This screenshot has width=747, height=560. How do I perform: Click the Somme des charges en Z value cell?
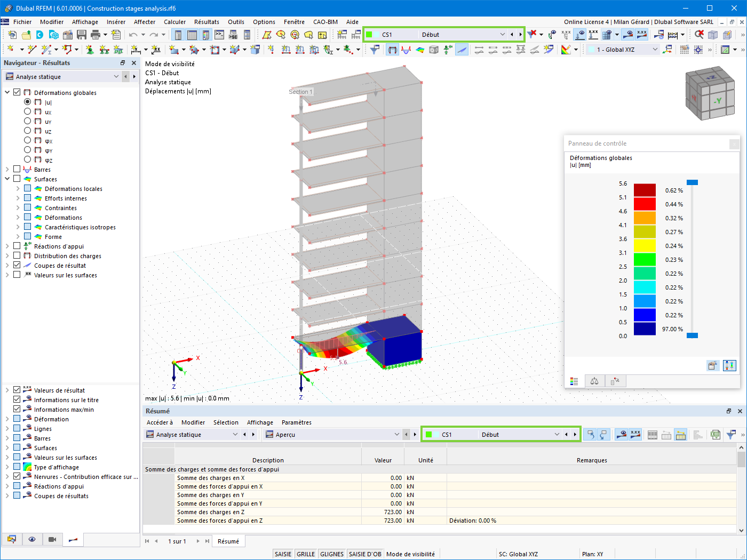pyautogui.click(x=383, y=512)
